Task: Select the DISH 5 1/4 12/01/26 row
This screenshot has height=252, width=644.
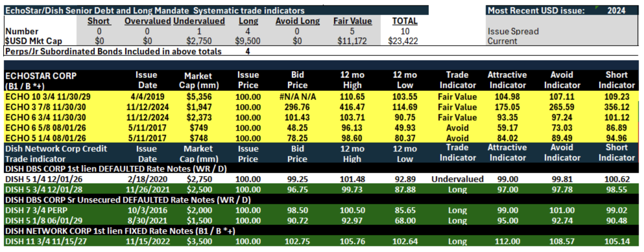Action: [321, 179]
